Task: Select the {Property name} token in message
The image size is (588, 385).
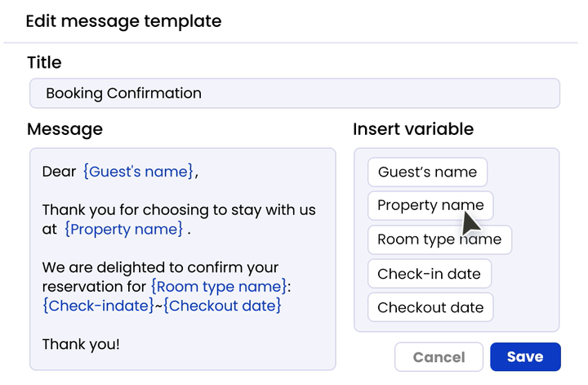Action: (124, 229)
